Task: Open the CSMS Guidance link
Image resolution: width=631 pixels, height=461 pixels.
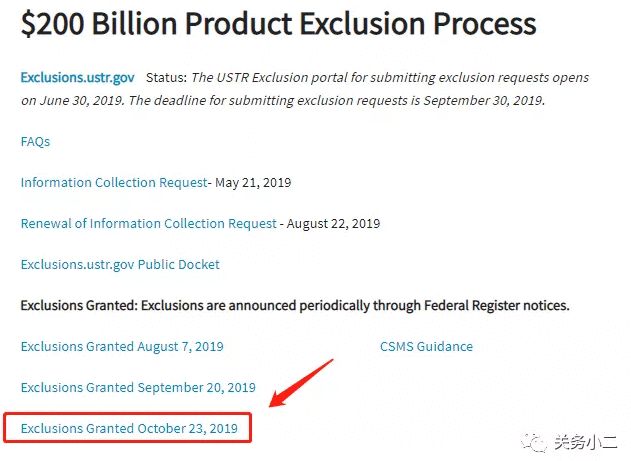Action: click(426, 346)
